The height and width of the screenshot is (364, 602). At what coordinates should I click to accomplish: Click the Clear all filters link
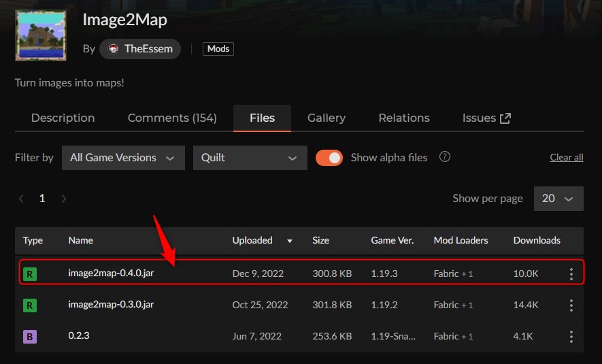[567, 157]
